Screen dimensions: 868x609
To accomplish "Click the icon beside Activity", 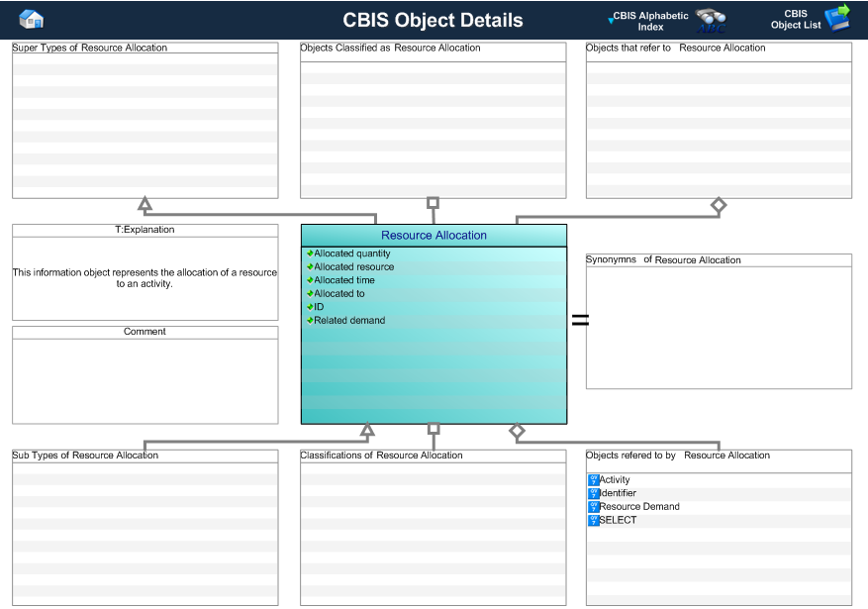I will (594, 480).
